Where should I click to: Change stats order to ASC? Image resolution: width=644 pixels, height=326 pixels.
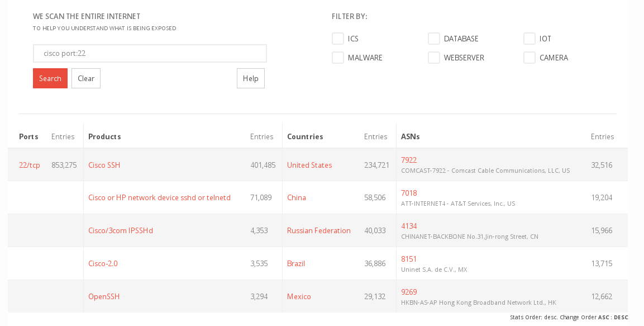point(603,317)
